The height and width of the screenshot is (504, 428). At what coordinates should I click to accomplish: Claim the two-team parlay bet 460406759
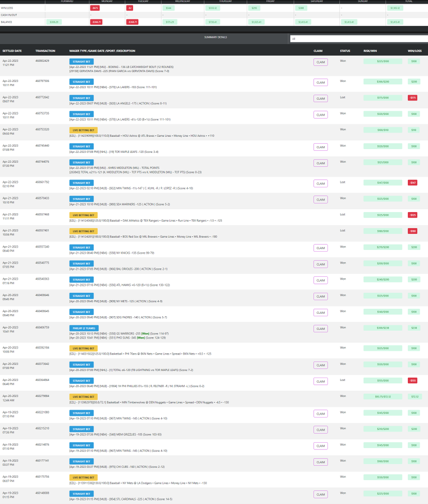pos(320,329)
